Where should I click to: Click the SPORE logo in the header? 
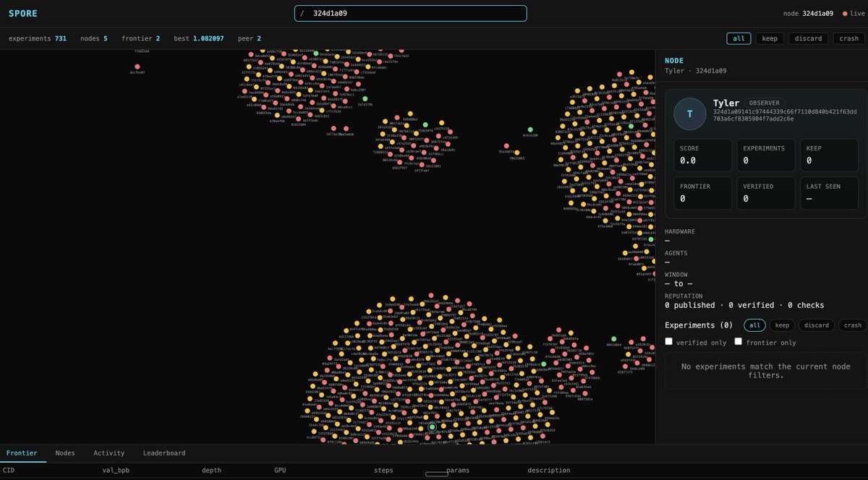point(23,13)
